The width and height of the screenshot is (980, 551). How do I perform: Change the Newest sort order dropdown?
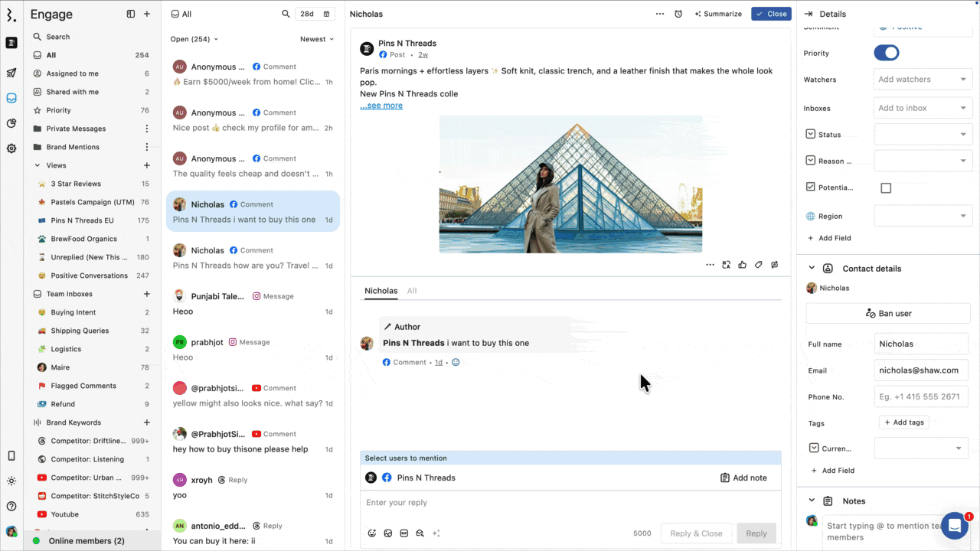(x=317, y=39)
